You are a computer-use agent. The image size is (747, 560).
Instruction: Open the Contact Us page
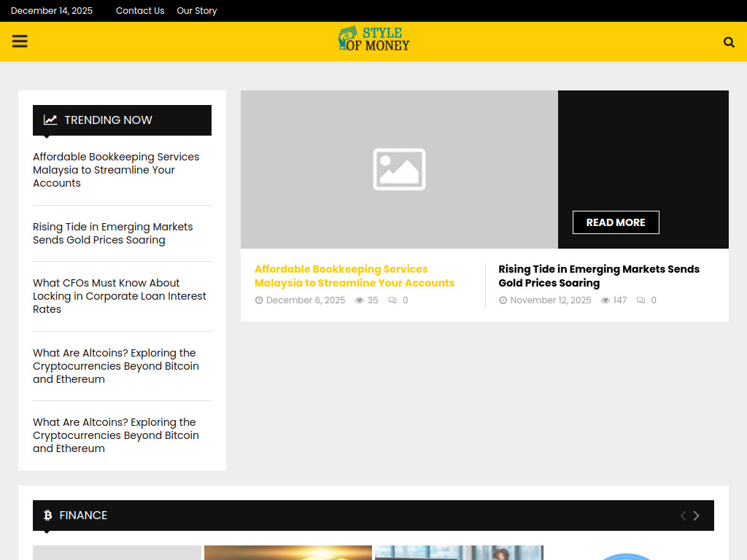click(140, 11)
